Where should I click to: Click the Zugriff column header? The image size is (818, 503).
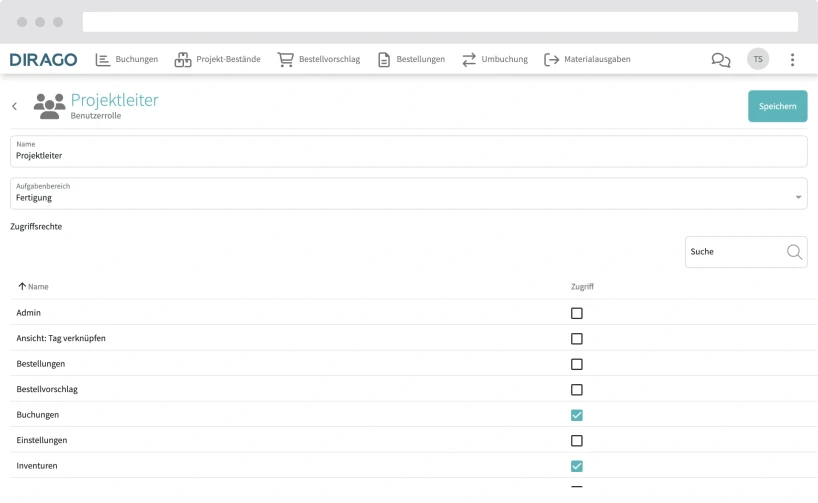click(582, 287)
